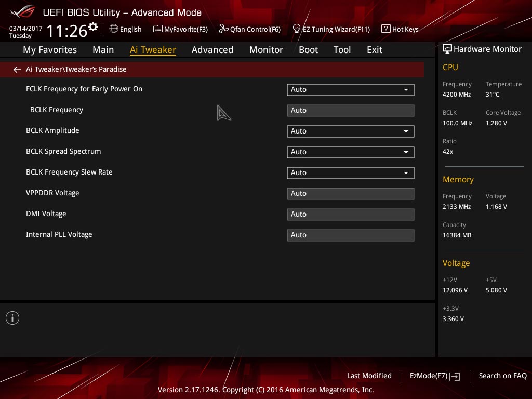This screenshot has height=399, width=532.
Task: Switch to EzMode(F7)
Action: 429,376
